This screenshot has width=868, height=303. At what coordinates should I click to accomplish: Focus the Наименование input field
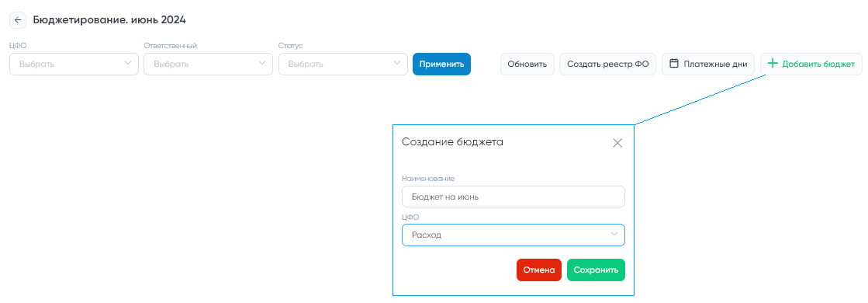[x=514, y=197]
